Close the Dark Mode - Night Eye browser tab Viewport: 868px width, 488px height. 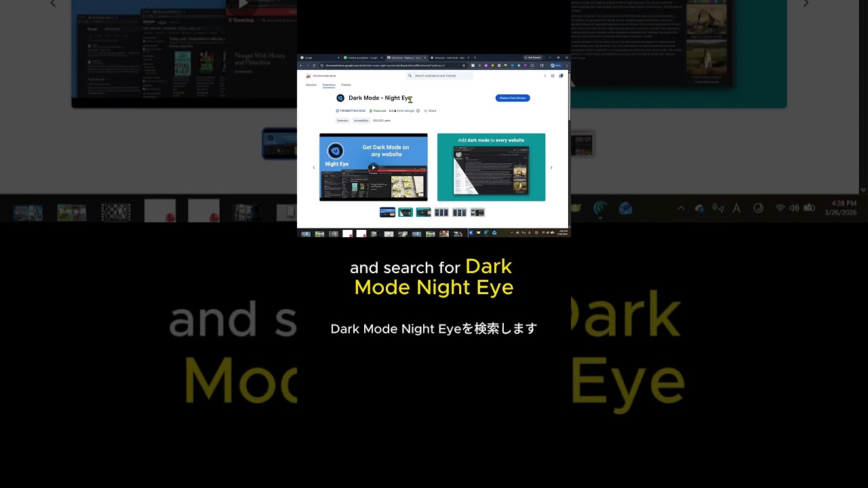click(x=425, y=58)
